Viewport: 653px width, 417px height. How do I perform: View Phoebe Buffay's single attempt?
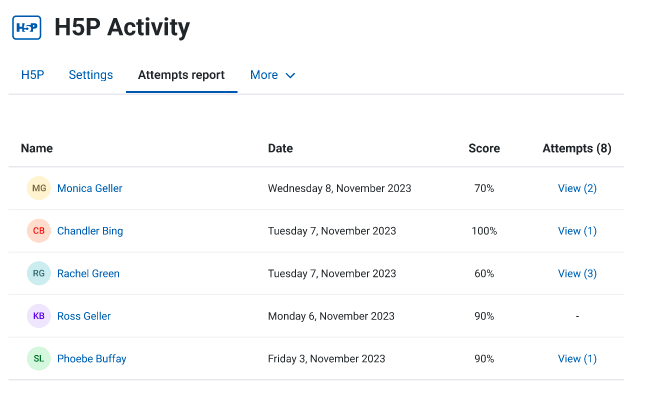pyautogui.click(x=577, y=359)
